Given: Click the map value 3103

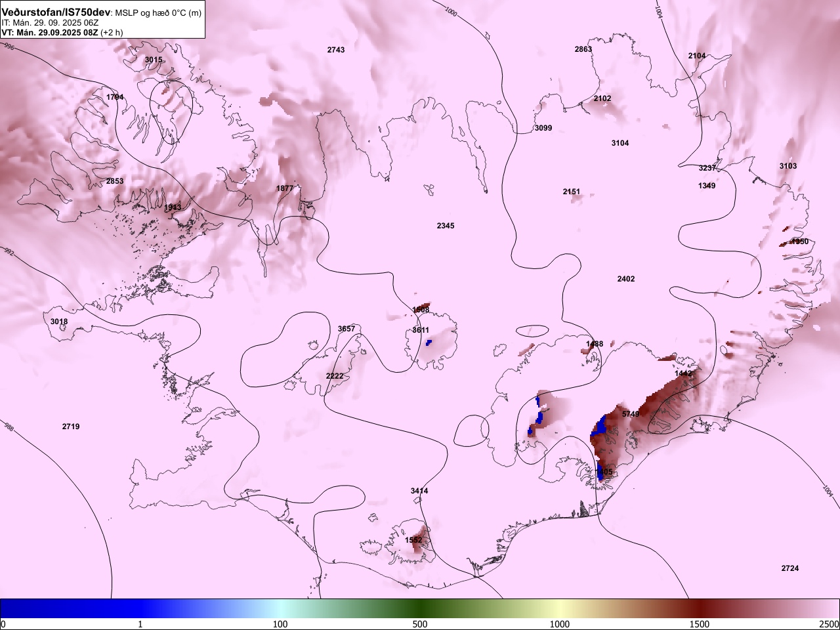Looking at the screenshot, I should point(788,166).
